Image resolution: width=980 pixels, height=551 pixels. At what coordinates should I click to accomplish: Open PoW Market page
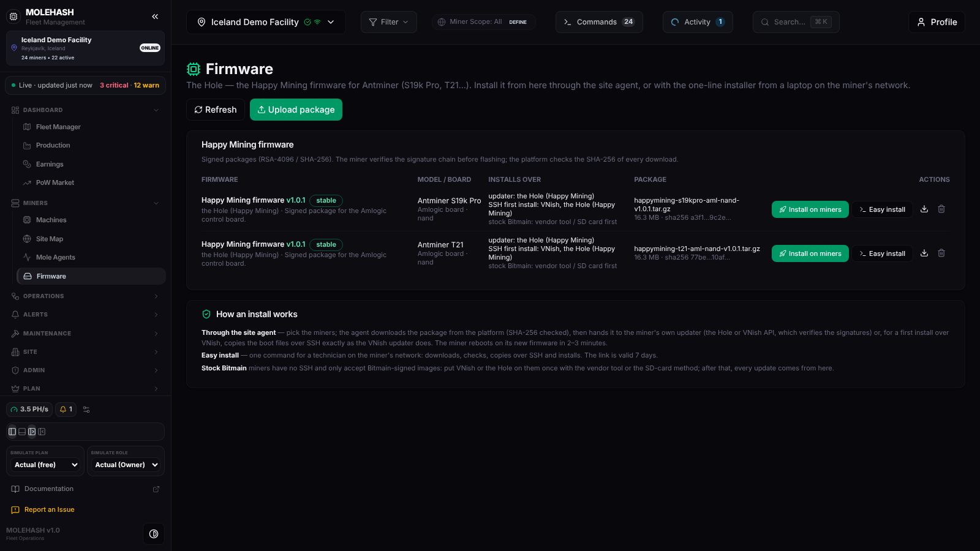pyautogui.click(x=91, y=182)
